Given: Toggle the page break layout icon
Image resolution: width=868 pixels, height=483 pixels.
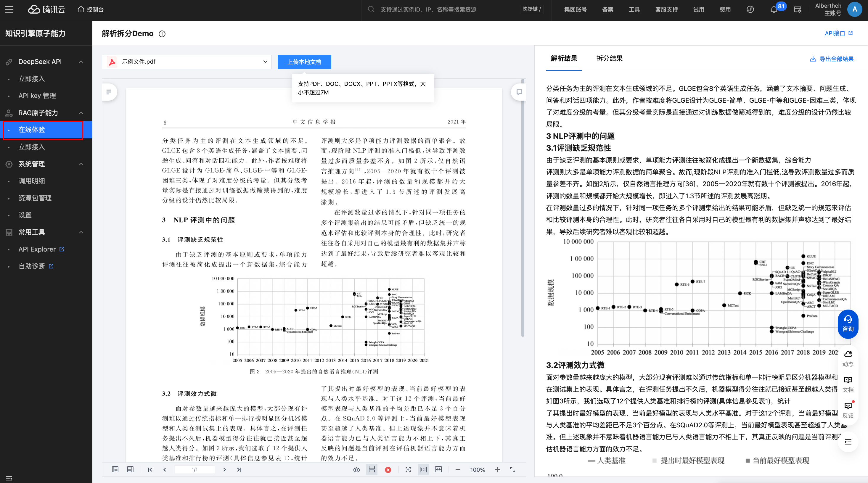Looking at the screenshot, I should 372,469.
